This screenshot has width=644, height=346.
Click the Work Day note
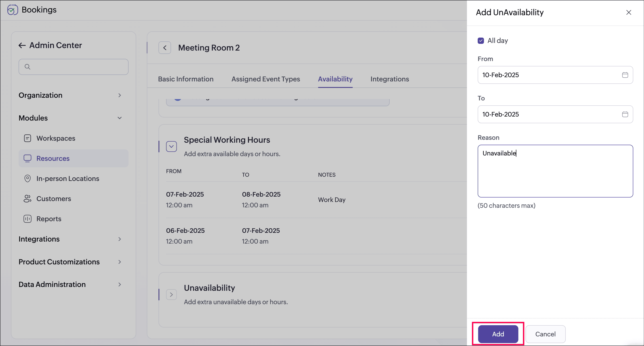click(332, 200)
